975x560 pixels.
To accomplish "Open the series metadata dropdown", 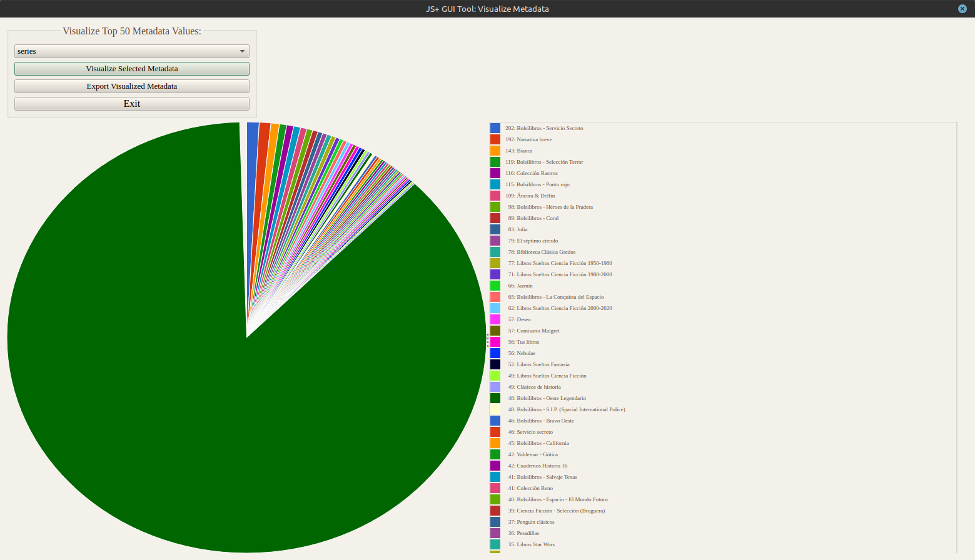I will 132,51.
